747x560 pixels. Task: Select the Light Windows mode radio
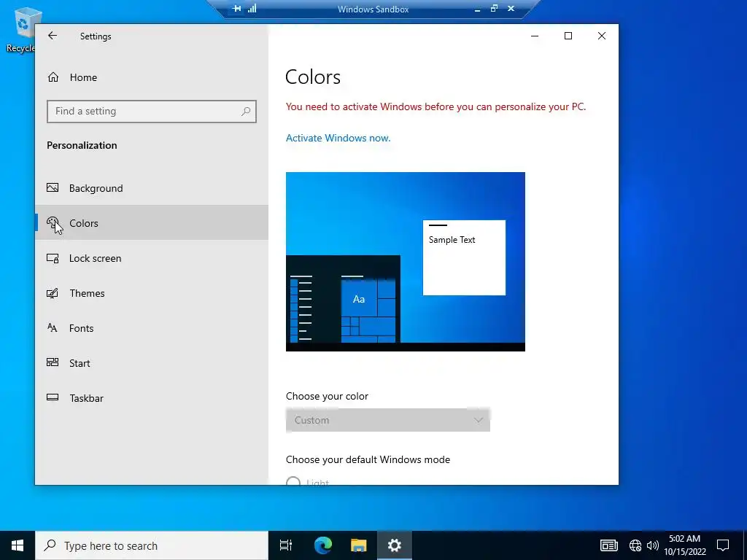pyautogui.click(x=293, y=481)
